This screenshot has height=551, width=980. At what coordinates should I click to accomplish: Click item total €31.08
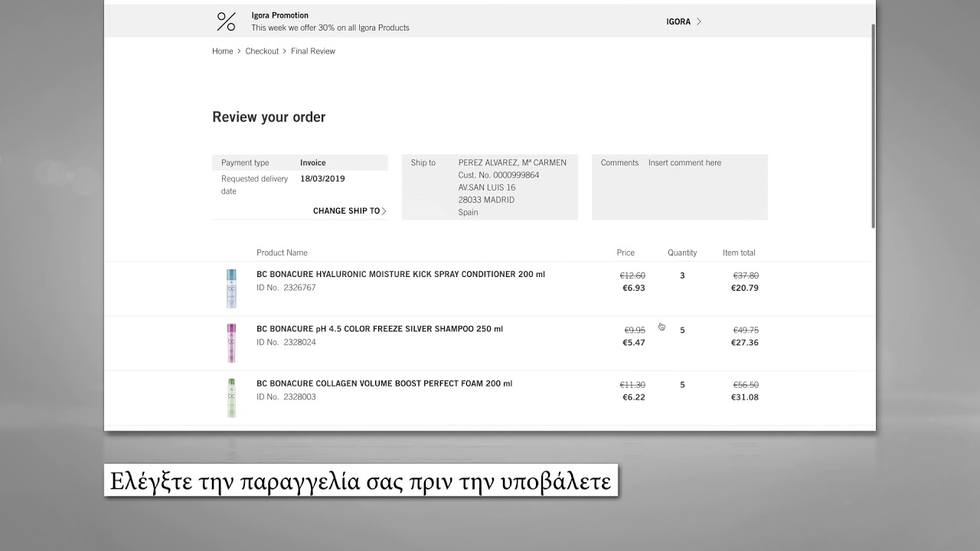click(x=745, y=397)
